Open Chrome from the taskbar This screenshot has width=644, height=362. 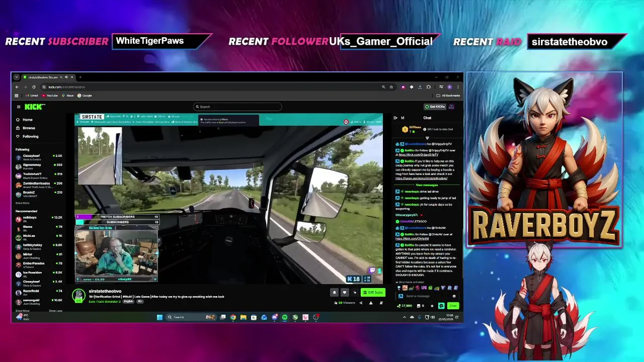(233, 317)
